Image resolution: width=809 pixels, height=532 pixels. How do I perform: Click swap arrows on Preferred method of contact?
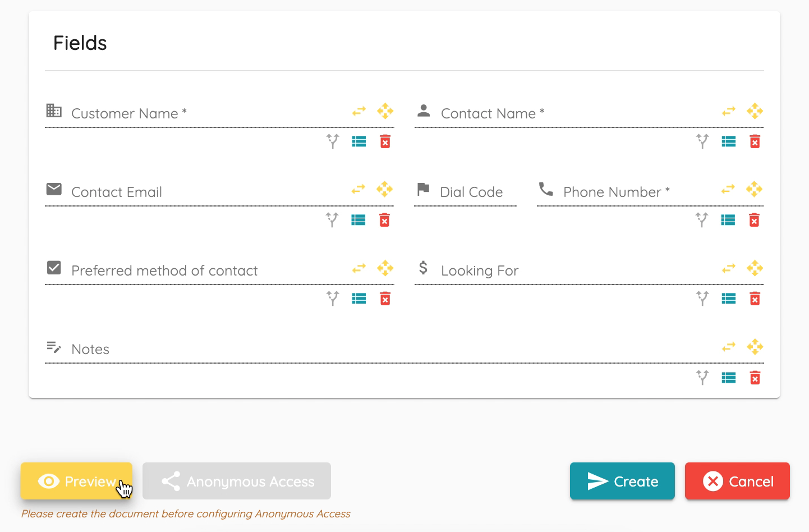[x=359, y=269]
